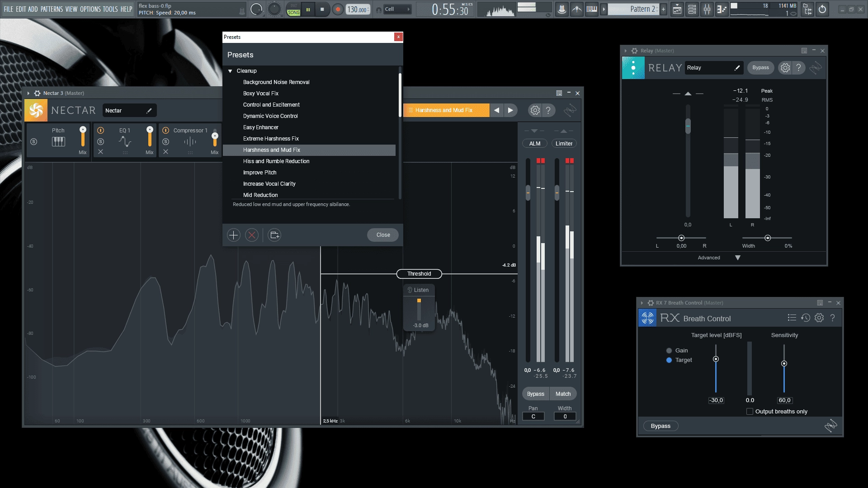Click the Pitch module Mix slider
This screenshot has width=868, height=488.
click(83, 137)
